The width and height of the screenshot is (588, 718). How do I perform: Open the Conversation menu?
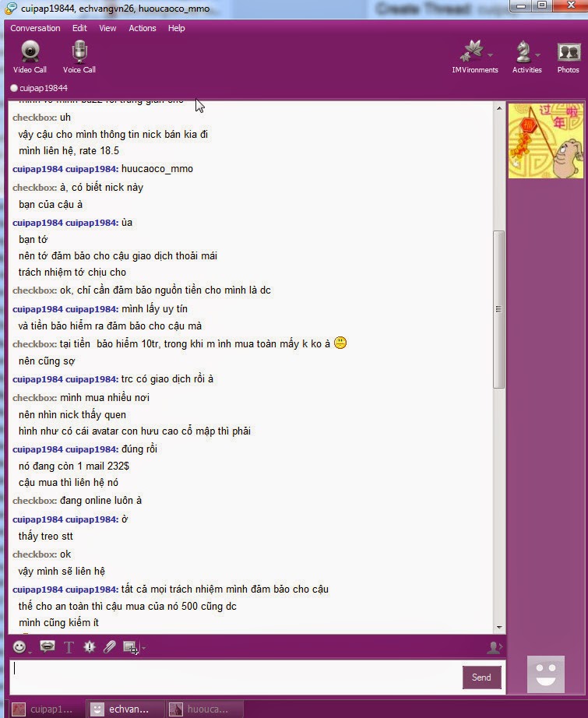(35, 28)
